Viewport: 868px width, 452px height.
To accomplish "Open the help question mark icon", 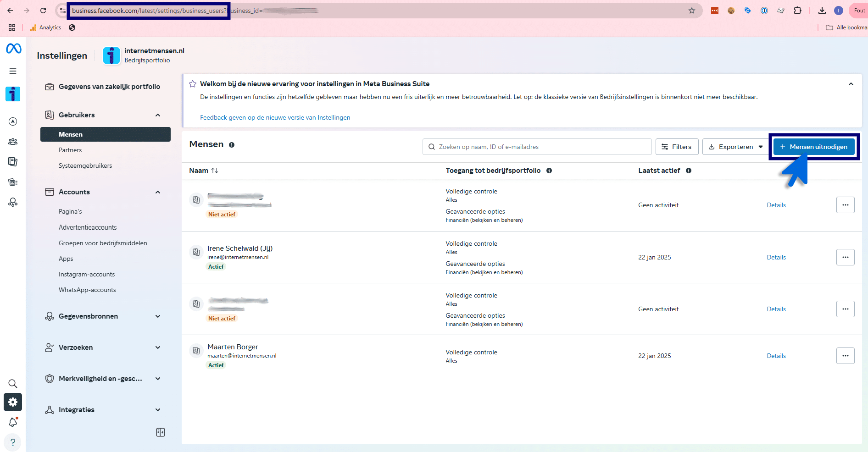I will tap(13, 442).
